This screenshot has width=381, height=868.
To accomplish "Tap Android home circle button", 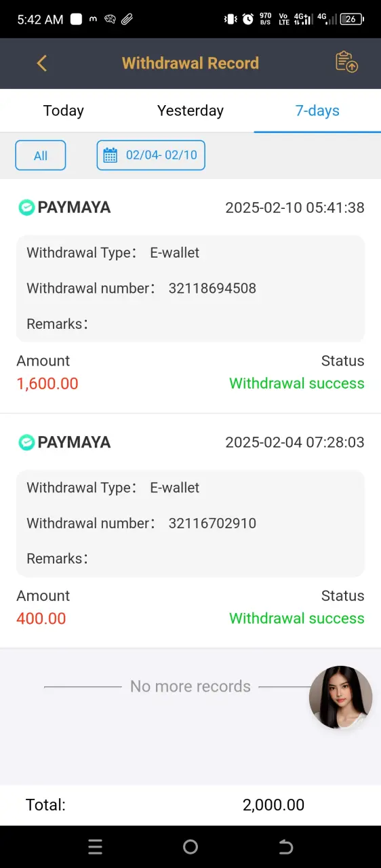I will coord(190,846).
